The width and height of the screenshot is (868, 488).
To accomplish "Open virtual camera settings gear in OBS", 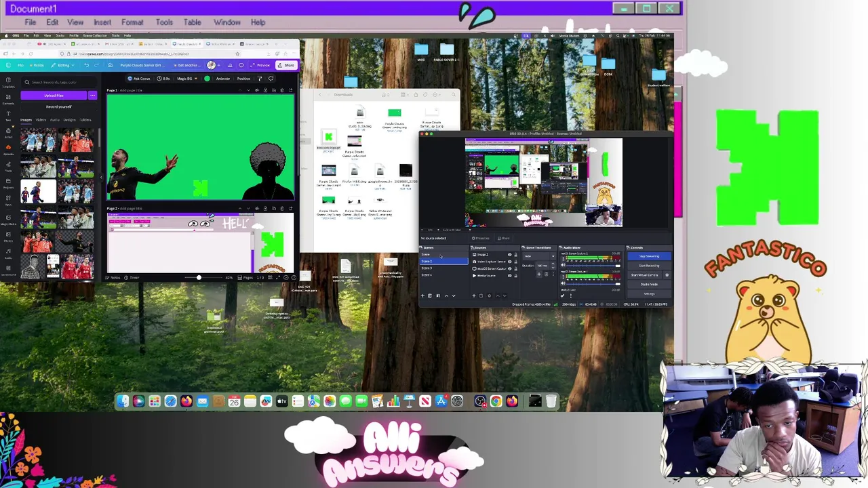I will tap(667, 275).
